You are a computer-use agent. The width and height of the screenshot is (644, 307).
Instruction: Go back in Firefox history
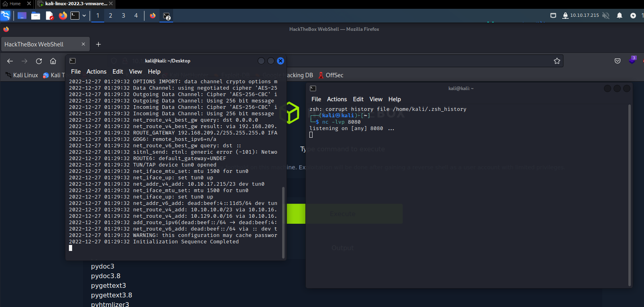[x=10, y=61]
